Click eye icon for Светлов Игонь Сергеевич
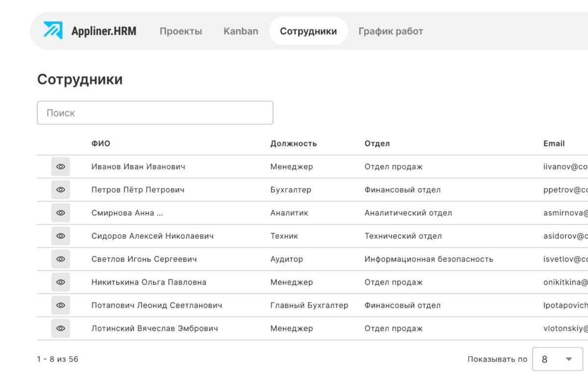Screen dimensions: 588x392 pos(61,259)
